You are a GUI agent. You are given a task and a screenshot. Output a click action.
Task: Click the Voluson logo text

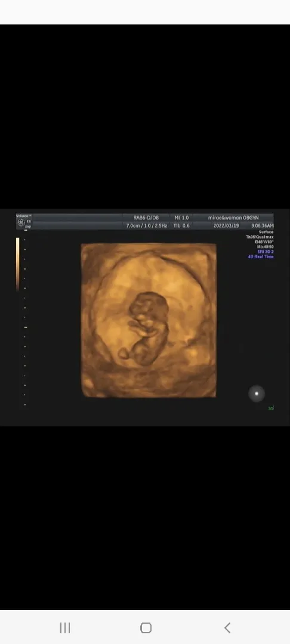point(23,216)
